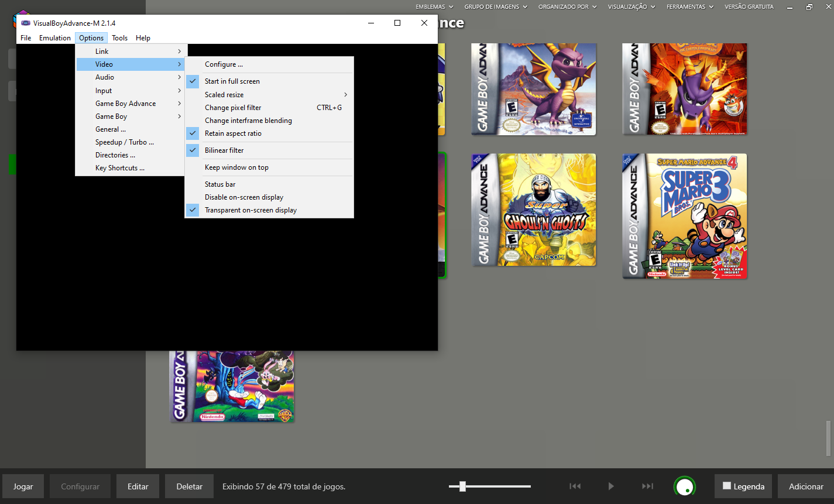Select the Warner Bros rabbit game cover
The height and width of the screenshot is (504, 834).
click(x=232, y=386)
